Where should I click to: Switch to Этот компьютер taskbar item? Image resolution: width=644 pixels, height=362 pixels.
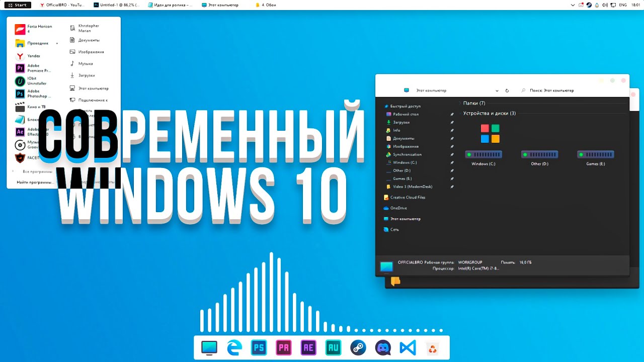pos(220,5)
